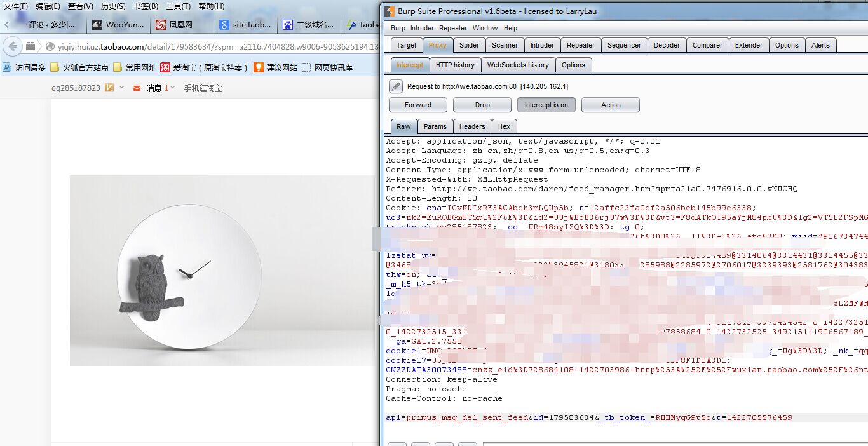Click the Firefox back arrow button
868x446 pixels.
click(x=12, y=46)
